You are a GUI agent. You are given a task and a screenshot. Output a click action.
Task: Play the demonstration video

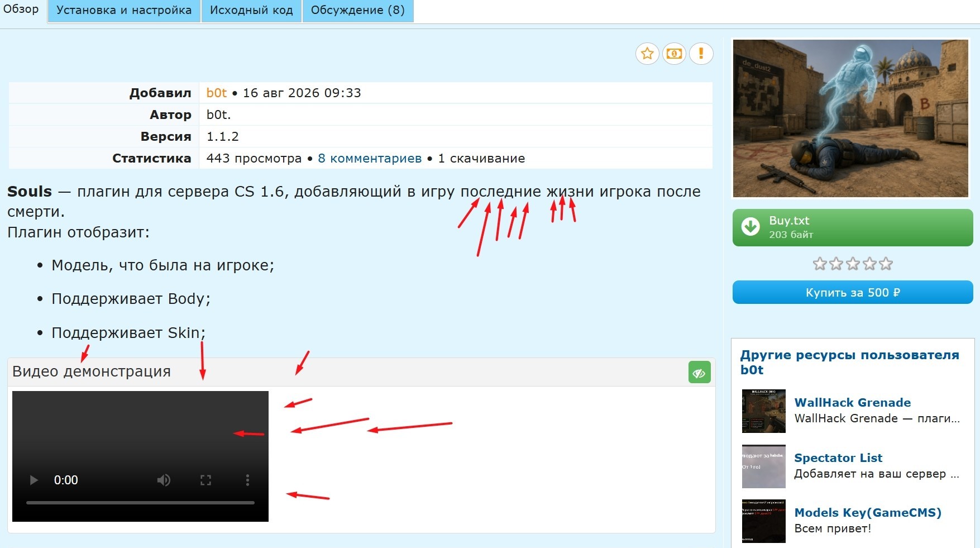click(34, 480)
